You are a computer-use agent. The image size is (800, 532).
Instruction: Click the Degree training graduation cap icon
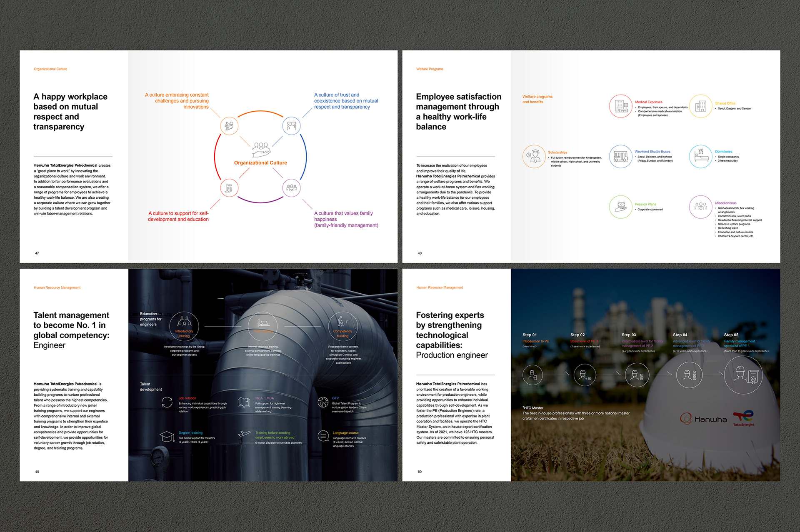tap(167, 437)
